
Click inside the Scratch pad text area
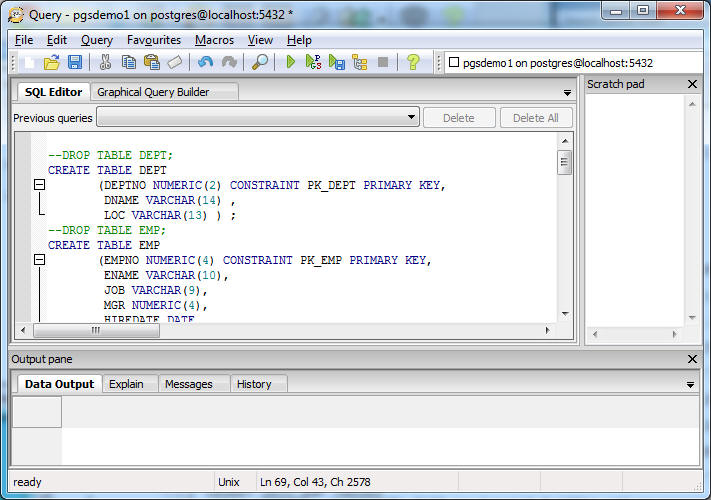[x=635, y=210]
